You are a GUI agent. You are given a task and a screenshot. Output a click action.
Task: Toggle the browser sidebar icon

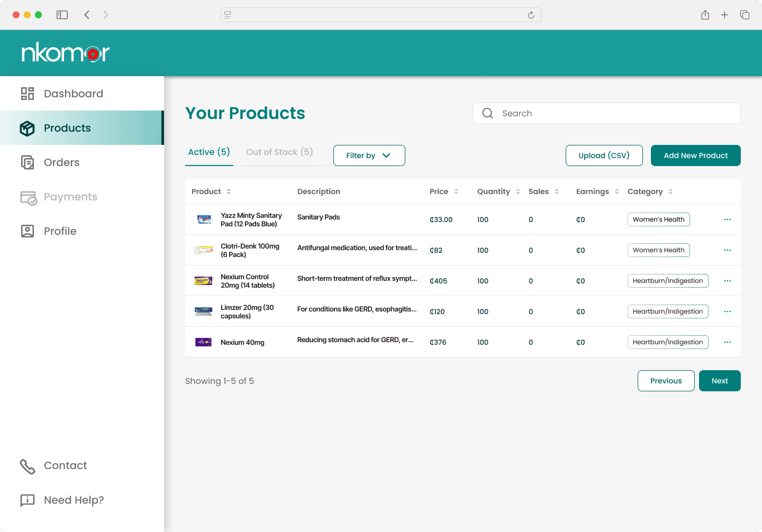[62, 15]
